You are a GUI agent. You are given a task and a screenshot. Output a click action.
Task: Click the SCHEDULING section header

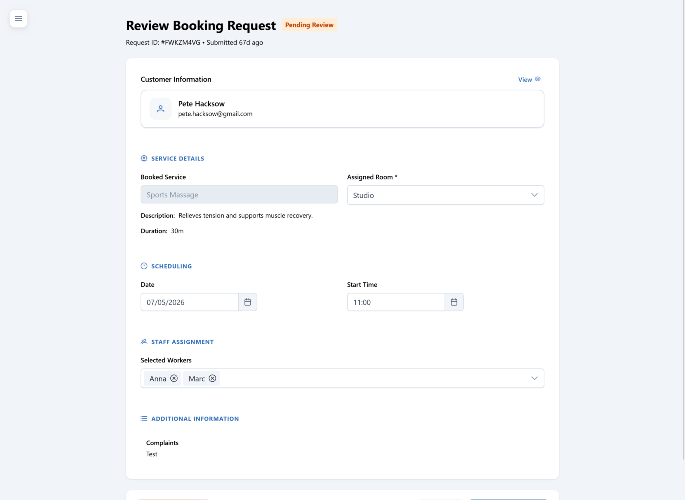[172, 266]
